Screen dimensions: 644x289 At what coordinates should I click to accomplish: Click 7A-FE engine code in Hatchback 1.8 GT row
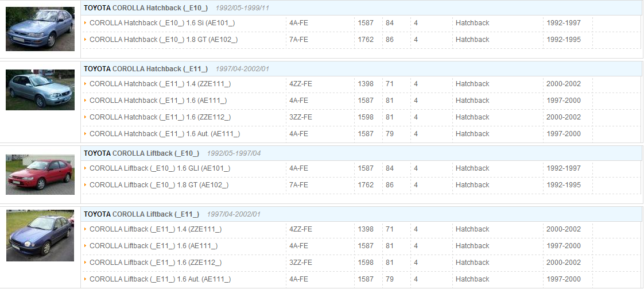298,40
